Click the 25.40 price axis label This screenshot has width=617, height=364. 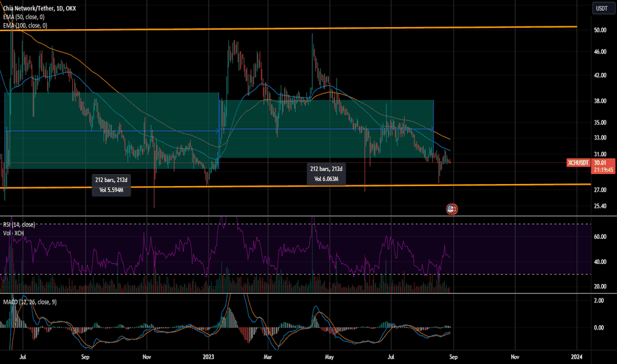(600, 206)
